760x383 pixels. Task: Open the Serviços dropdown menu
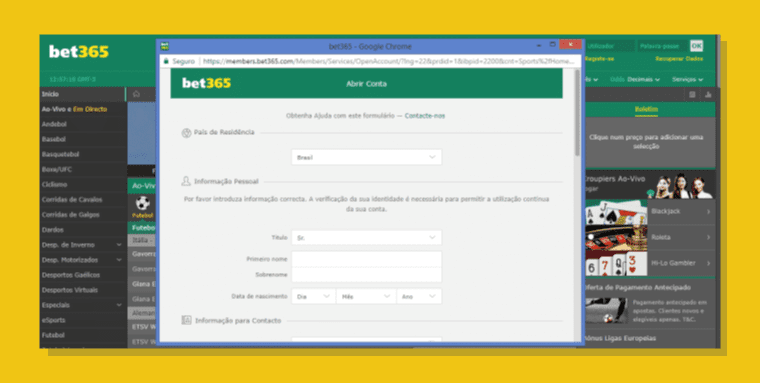(x=687, y=80)
